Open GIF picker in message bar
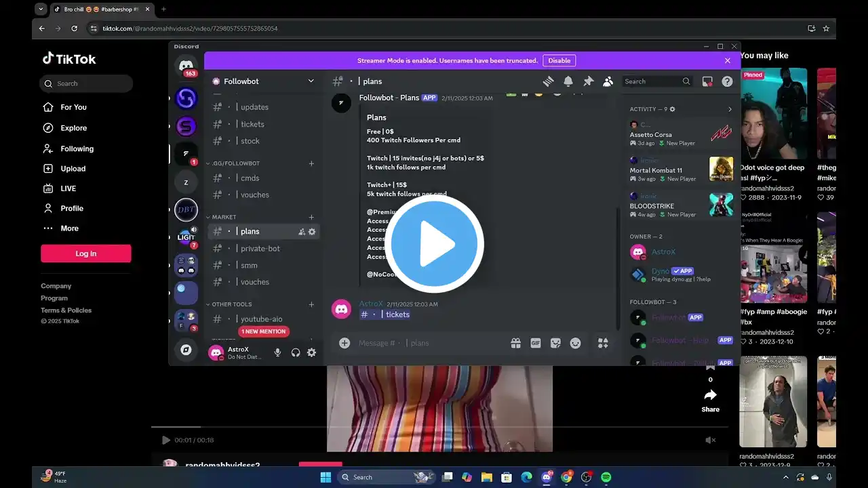 536,344
